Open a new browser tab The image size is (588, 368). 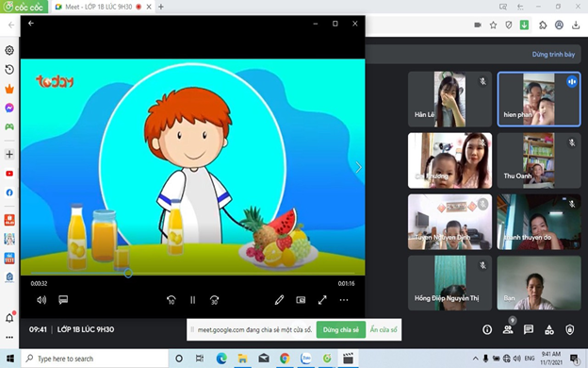click(x=161, y=7)
